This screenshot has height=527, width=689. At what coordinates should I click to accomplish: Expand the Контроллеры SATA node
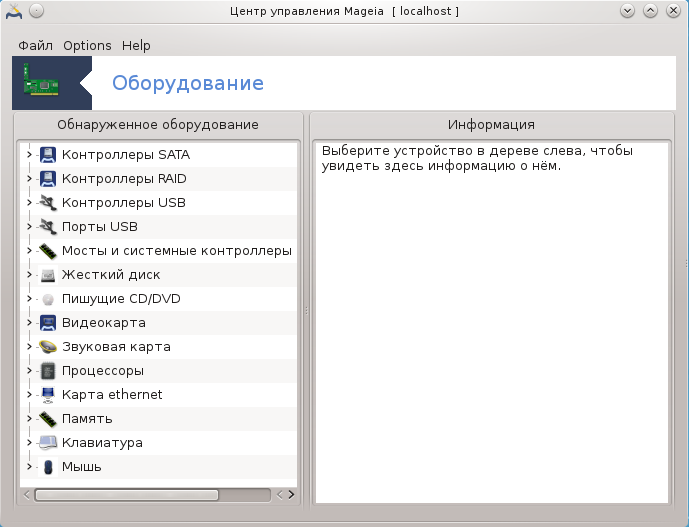29,155
